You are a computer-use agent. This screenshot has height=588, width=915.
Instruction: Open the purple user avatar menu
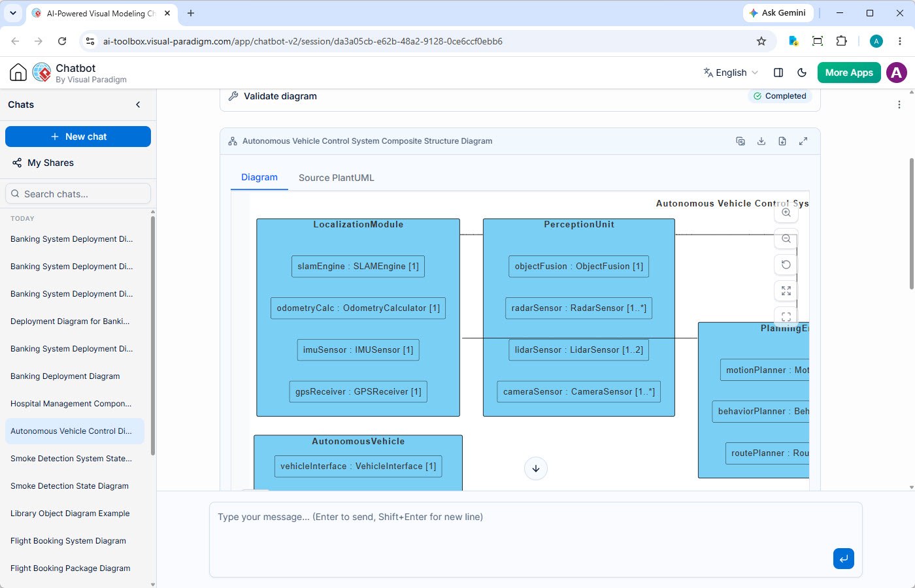tap(897, 73)
